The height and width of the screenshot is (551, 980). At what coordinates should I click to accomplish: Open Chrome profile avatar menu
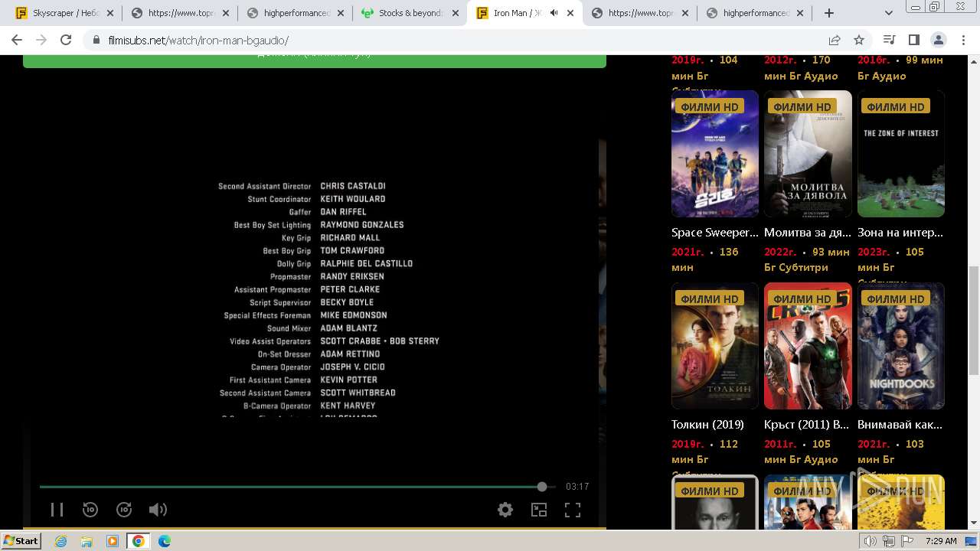pos(938,40)
